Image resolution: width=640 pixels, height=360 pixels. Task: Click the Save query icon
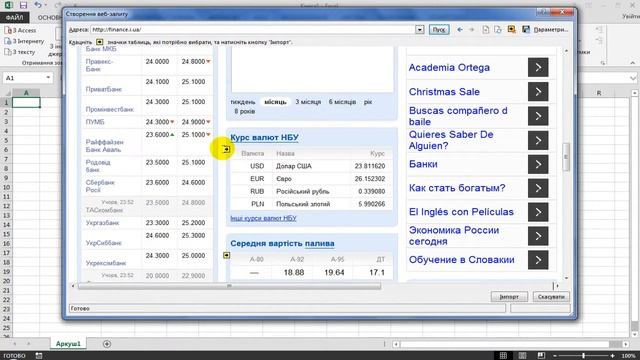[526, 29]
